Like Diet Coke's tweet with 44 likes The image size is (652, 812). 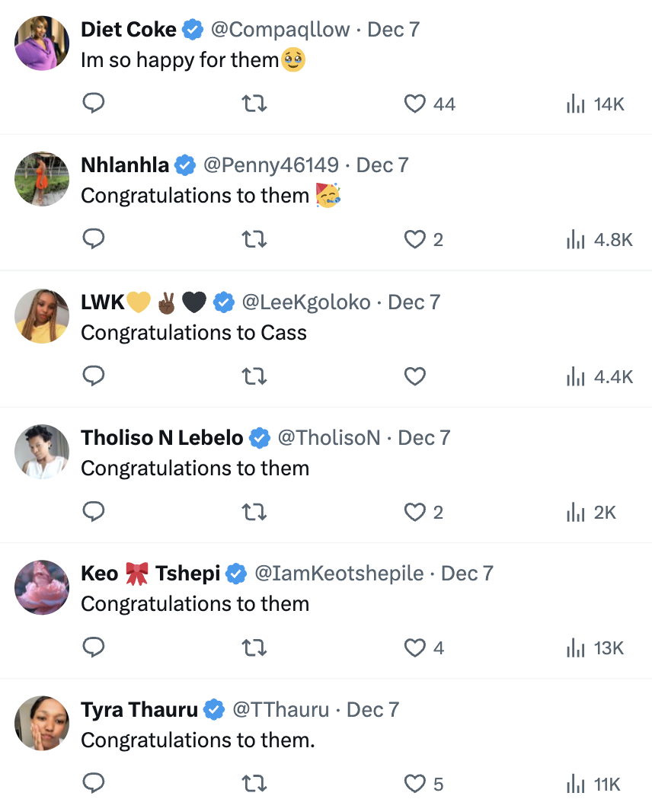pyautogui.click(x=414, y=104)
